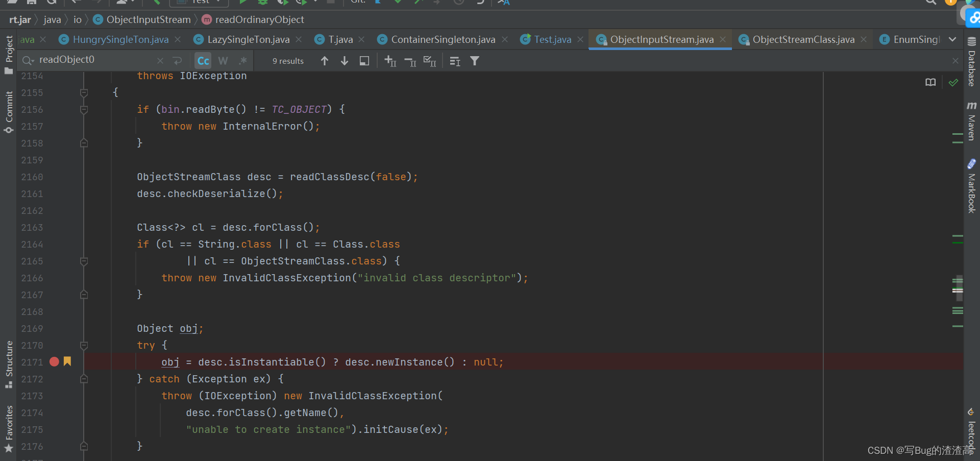Close the LazySingleTon.java tab

(x=299, y=39)
